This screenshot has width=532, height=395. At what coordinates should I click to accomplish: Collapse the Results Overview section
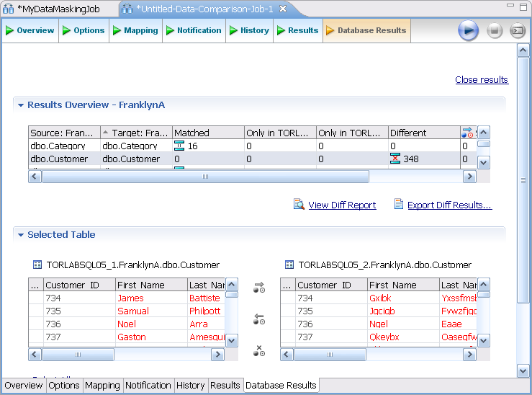21,105
